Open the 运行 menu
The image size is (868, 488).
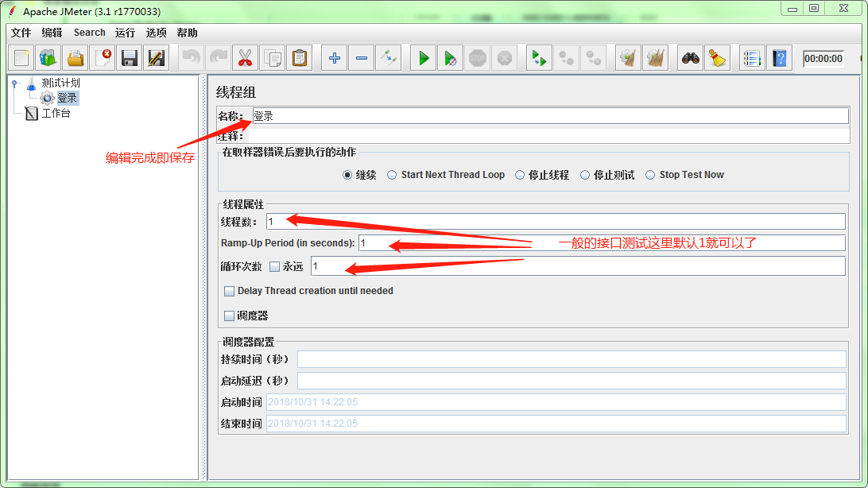click(x=125, y=33)
